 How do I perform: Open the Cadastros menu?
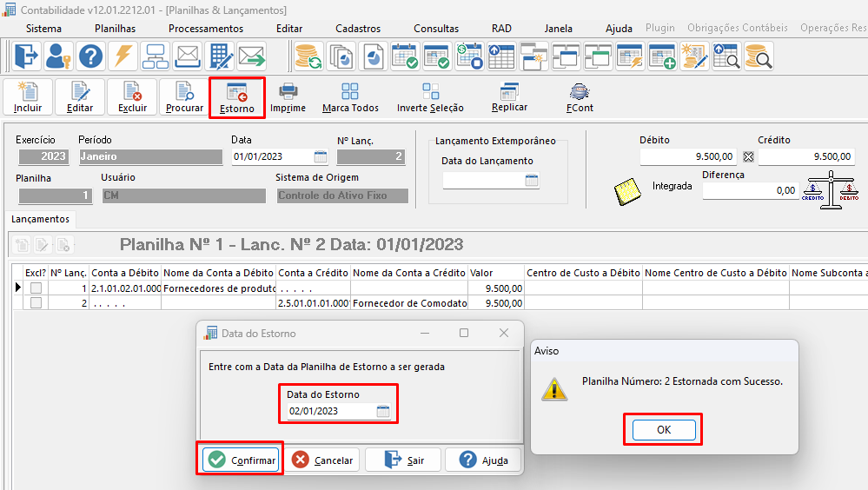358,29
